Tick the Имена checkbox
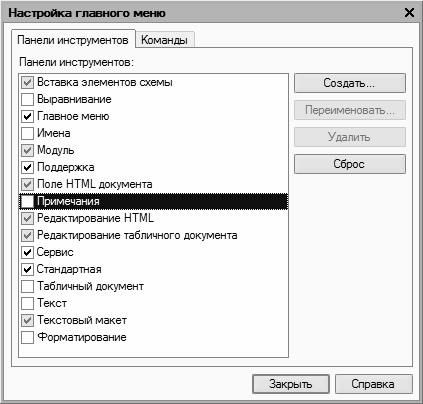Image resolution: width=423 pixels, height=404 pixels. 27,133
